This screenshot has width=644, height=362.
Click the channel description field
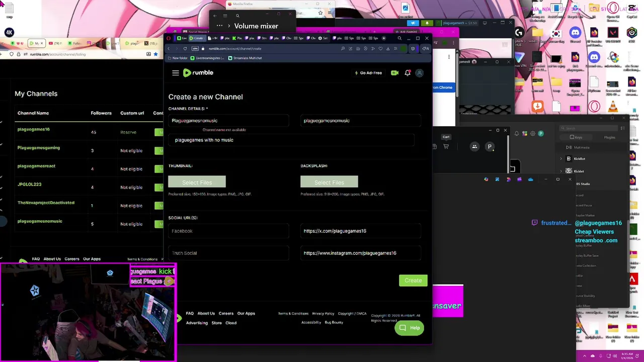click(x=292, y=140)
